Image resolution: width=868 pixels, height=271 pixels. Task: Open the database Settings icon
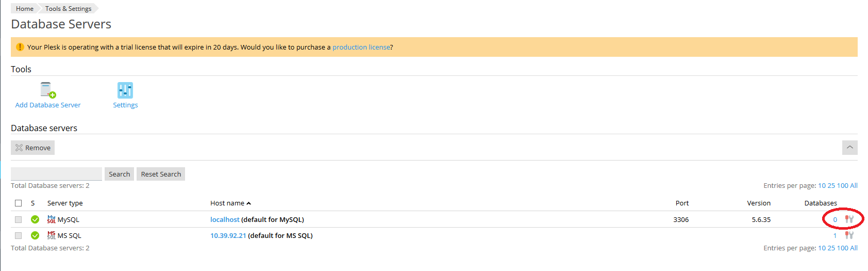point(125,90)
